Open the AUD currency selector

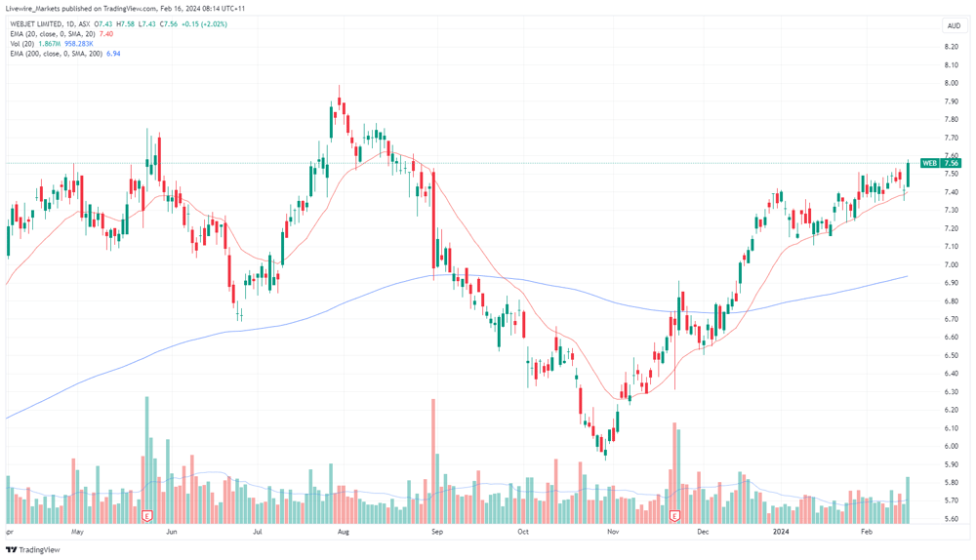[954, 25]
